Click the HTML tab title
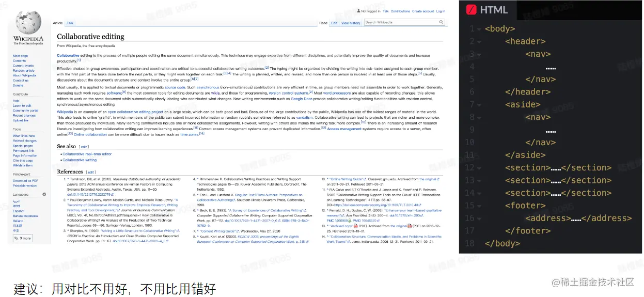Screen dimensions: 644x297 (x=494, y=9)
